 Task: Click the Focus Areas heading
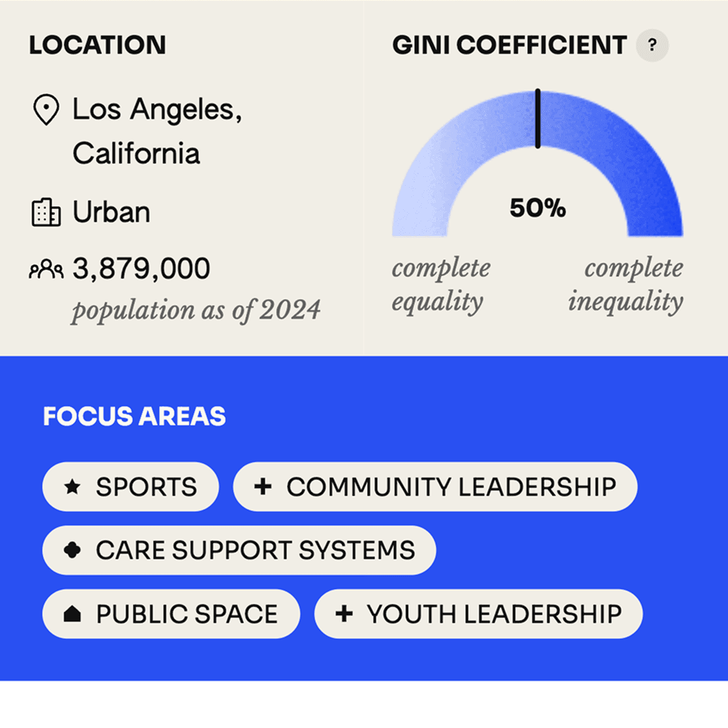tap(135, 416)
